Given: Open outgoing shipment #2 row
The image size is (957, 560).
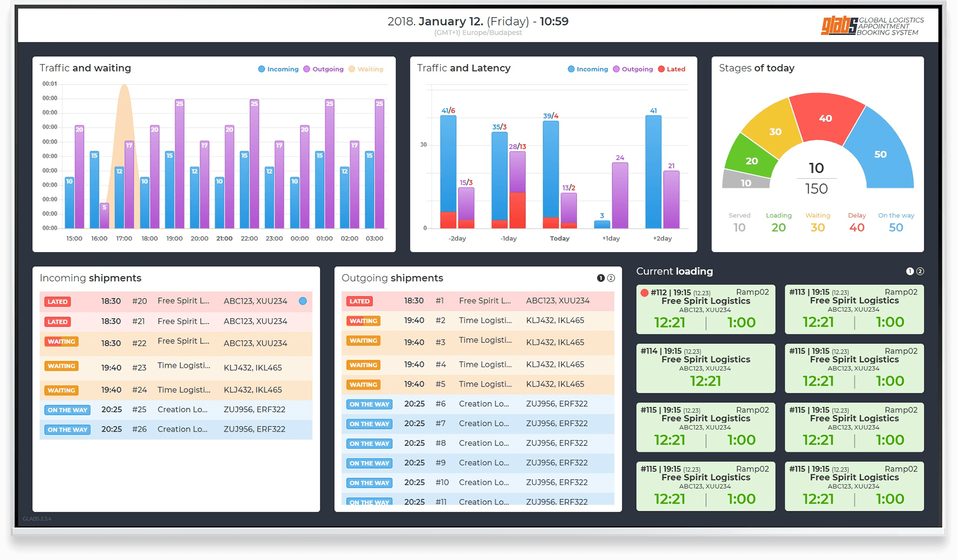Looking at the screenshot, I should point(478,320).
